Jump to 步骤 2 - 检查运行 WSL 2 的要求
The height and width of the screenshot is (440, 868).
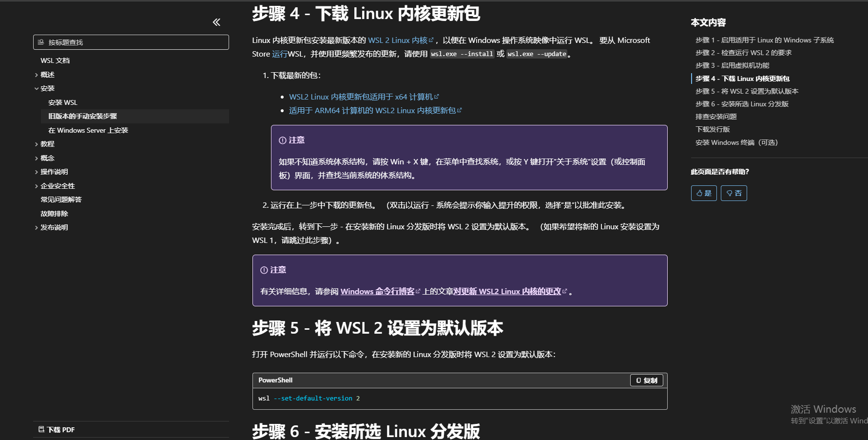(743, 53)
